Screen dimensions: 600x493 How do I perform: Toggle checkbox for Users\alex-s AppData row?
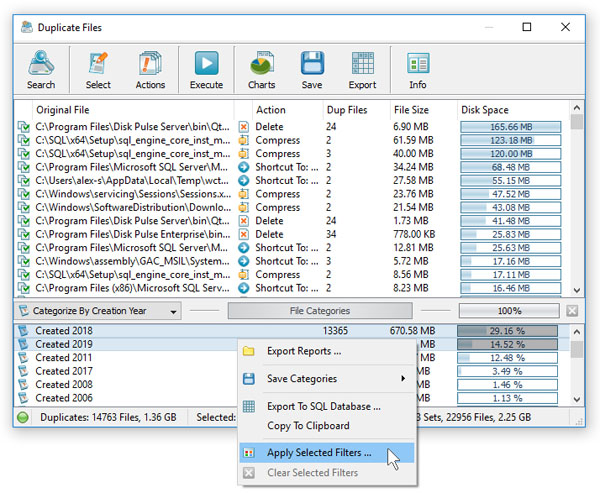tap(24, 180)
